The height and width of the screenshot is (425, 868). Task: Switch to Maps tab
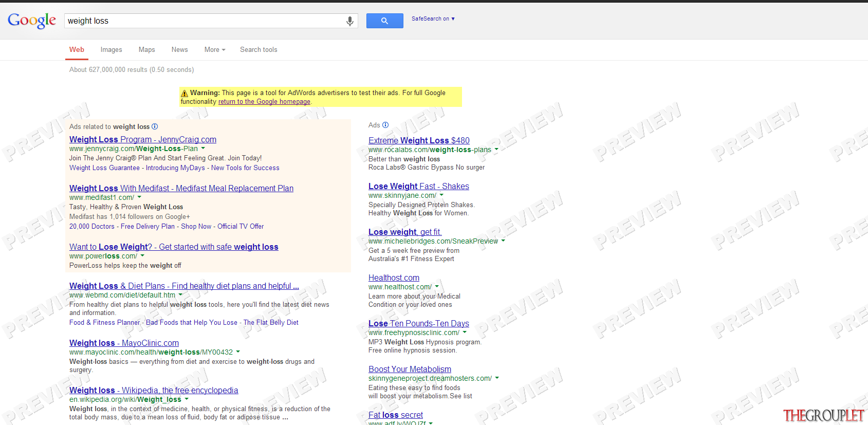146,50
